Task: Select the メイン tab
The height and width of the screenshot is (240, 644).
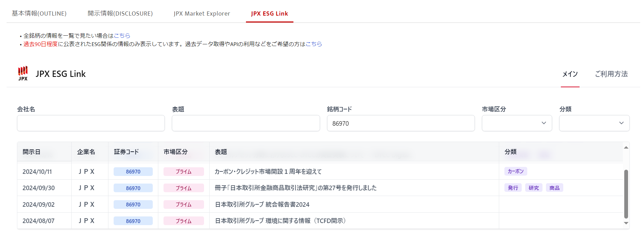Action: pos(570,74)
